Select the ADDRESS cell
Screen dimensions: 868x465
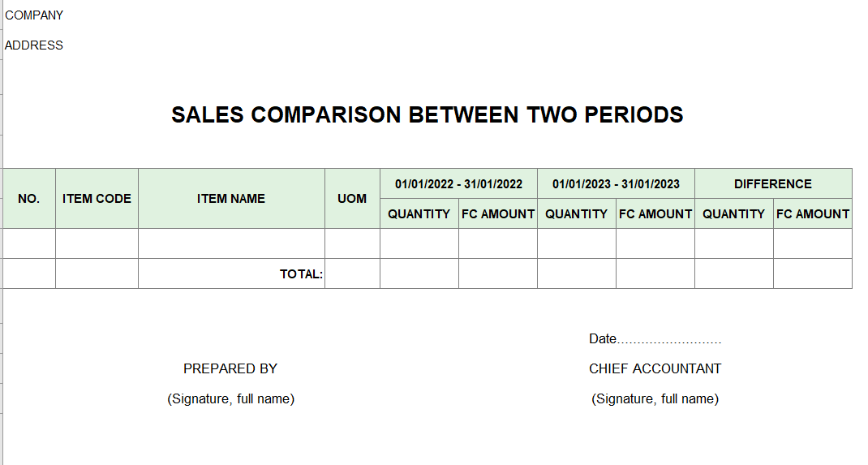(34, 45)
